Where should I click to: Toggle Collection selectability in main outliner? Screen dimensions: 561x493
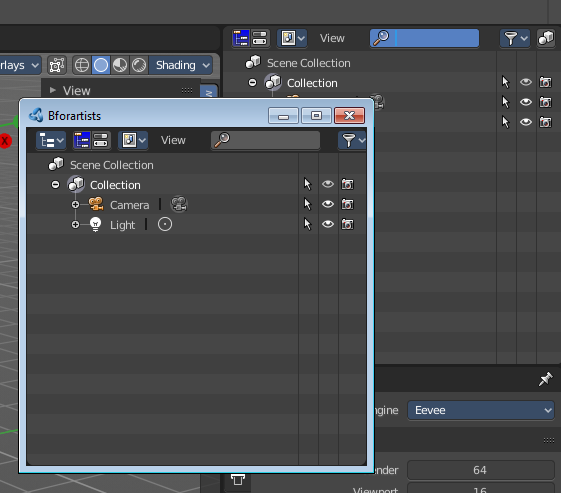(505, 82)
